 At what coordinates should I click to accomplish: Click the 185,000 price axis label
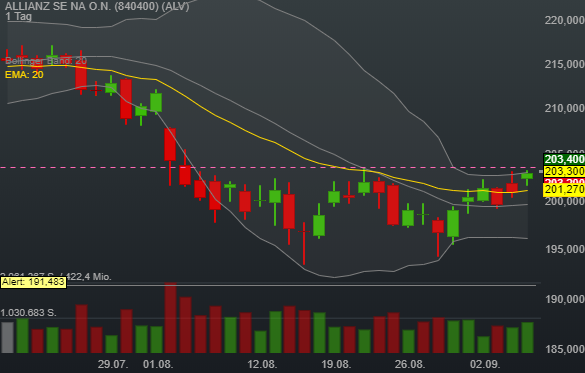click(564, 350)
